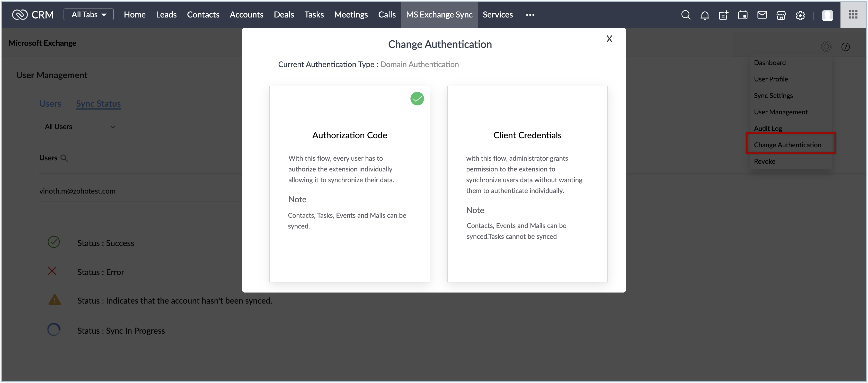The height and width of the screenshot is (383, 868).
Task: Click the quick create record icon
Action: coord(723,15)
